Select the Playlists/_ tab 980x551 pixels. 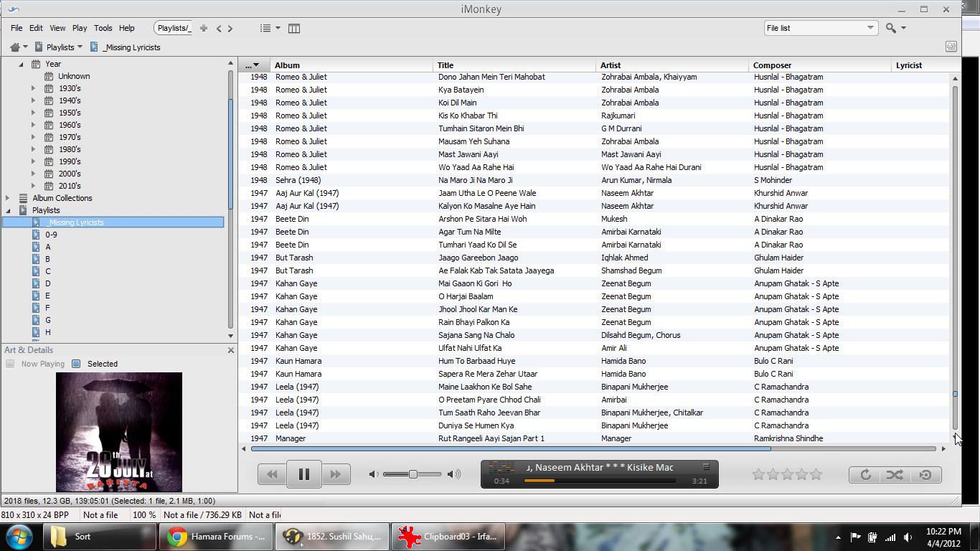tap(174, 28)
